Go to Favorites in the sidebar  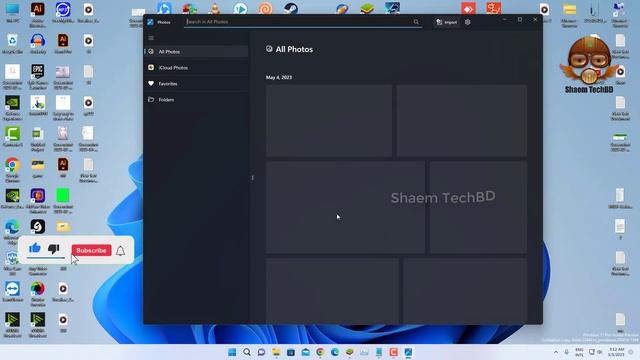(196, 84)
